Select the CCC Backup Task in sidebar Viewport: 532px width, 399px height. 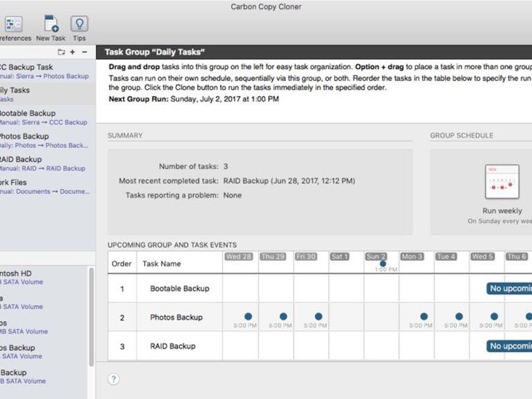(48, 71)
